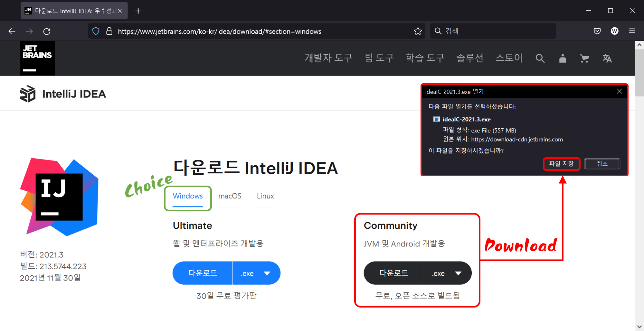Click the 30일 무료 평가판 text

226,296
